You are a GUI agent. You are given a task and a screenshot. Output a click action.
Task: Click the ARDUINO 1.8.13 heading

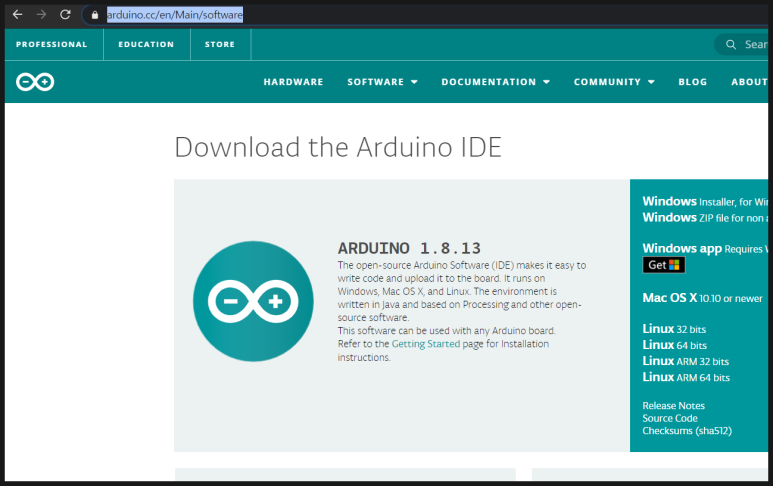coord(409,248)
